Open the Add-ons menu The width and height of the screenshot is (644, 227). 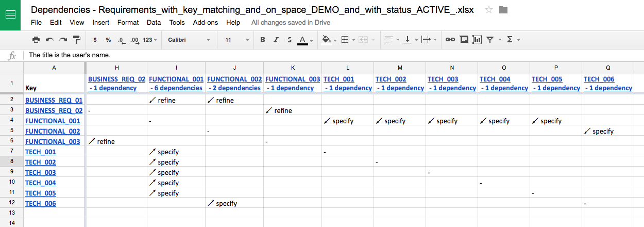[x=206, y=22]
